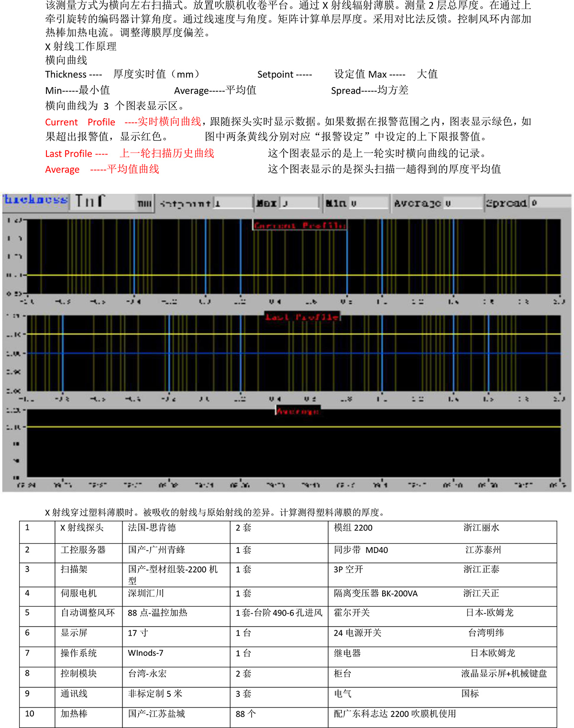Click the yellow alarm limit line in the Current Profile chart
574x728 pixels.
293,275
